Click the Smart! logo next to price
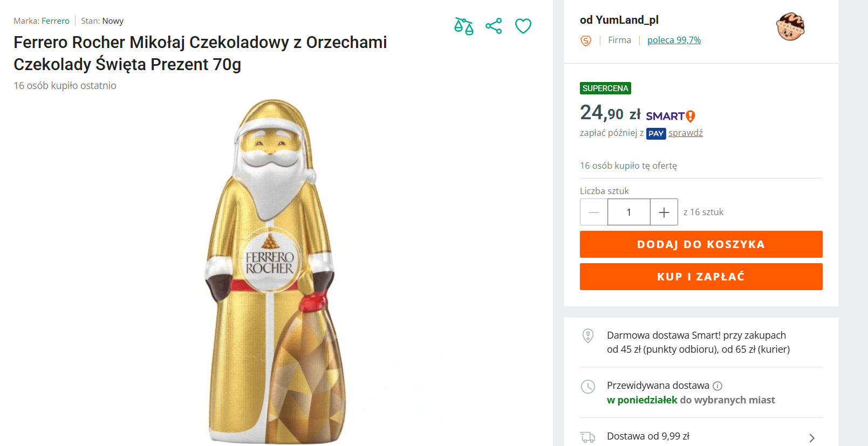 671,116
